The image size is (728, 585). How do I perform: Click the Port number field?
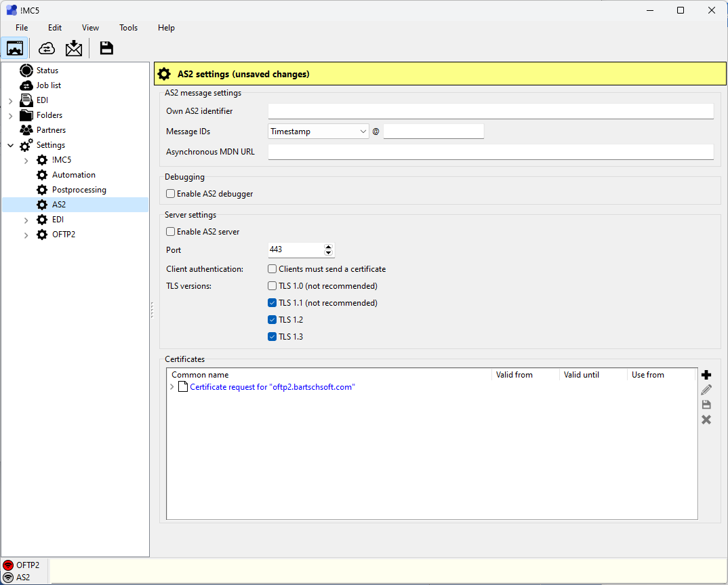tap(296, 249)
